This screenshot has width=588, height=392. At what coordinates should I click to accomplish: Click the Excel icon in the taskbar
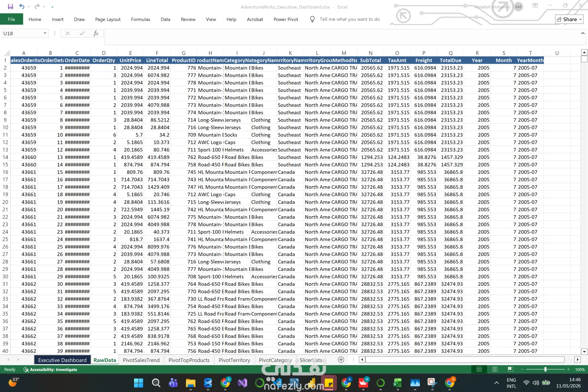tap(398, 383)
